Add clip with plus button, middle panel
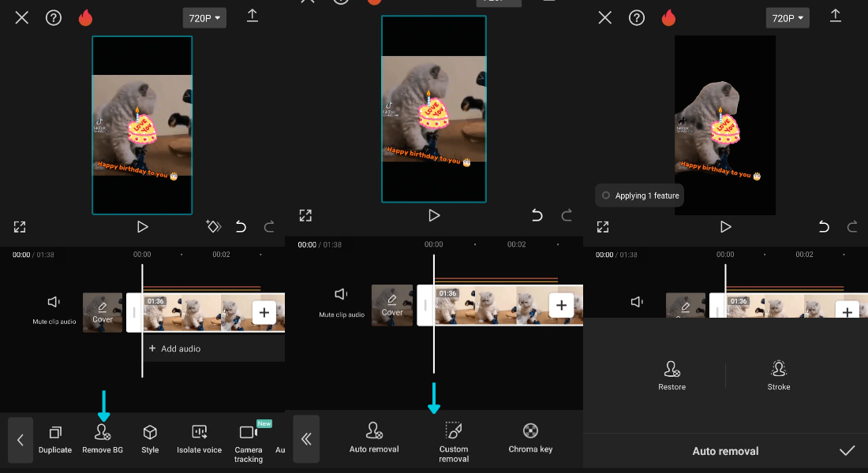The width and height of the screenshot is (868, 473). click(x=561, y=305)
